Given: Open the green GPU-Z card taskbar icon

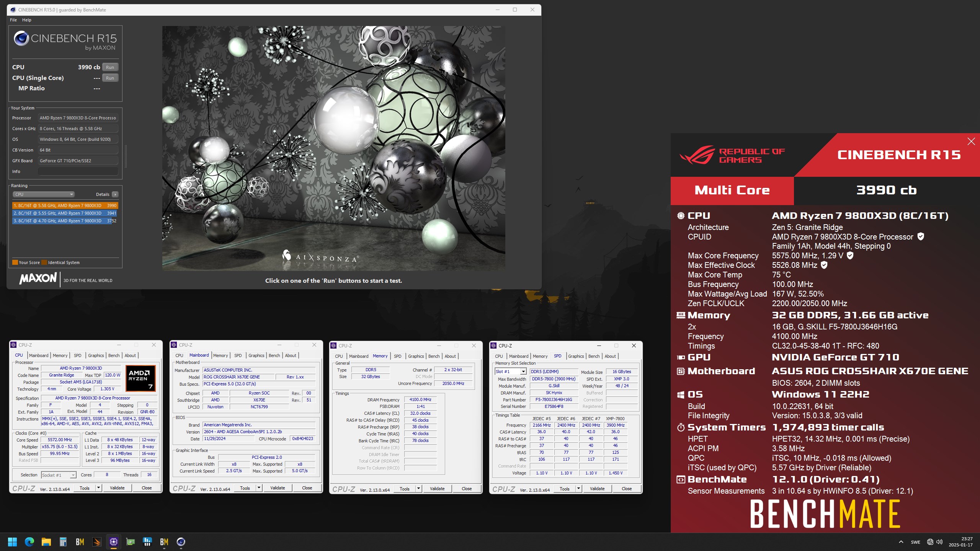Looking at the screenshot, I should point(131,542).
